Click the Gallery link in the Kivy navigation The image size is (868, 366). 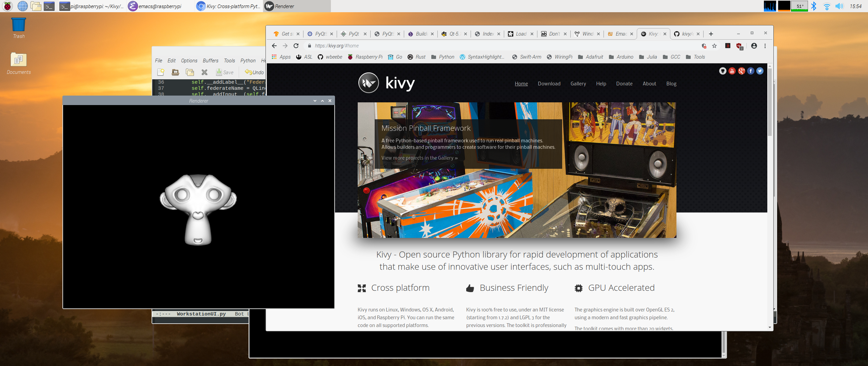click(x=578, y=84)
